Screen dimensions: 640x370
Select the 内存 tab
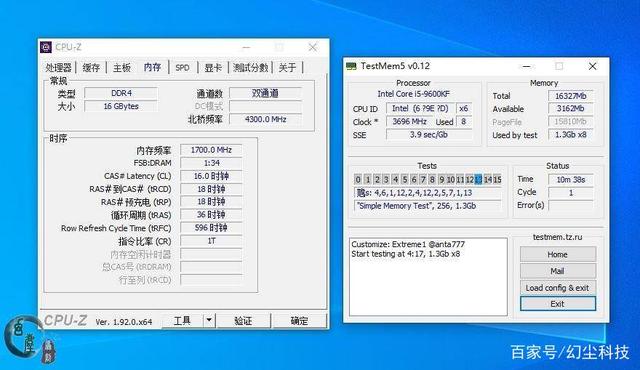(152, 67)
